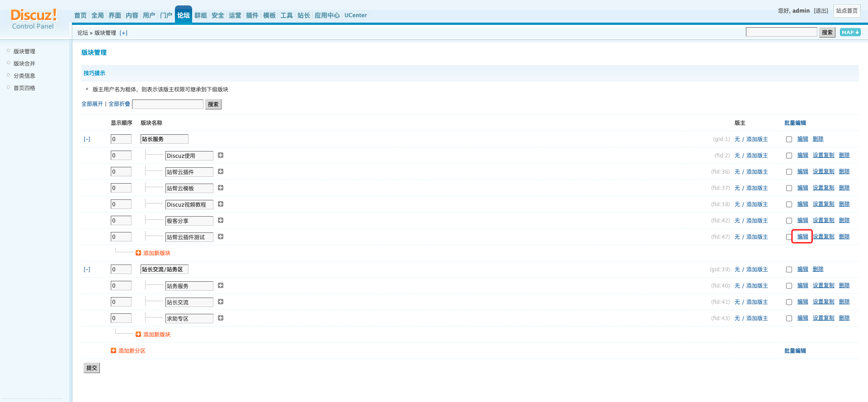The image size is (868, 402).
Task: Click 删除 link for 站帮云插件测试
Action: [844, 236]
